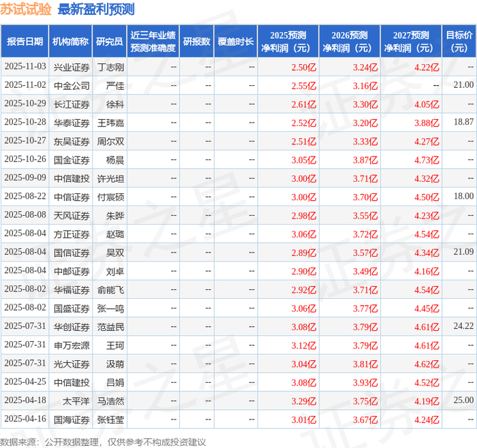This screenshot has width=477, height=448.
Task: Click the 近三年业绩预测准确度 column header
Action: point(153,42)
